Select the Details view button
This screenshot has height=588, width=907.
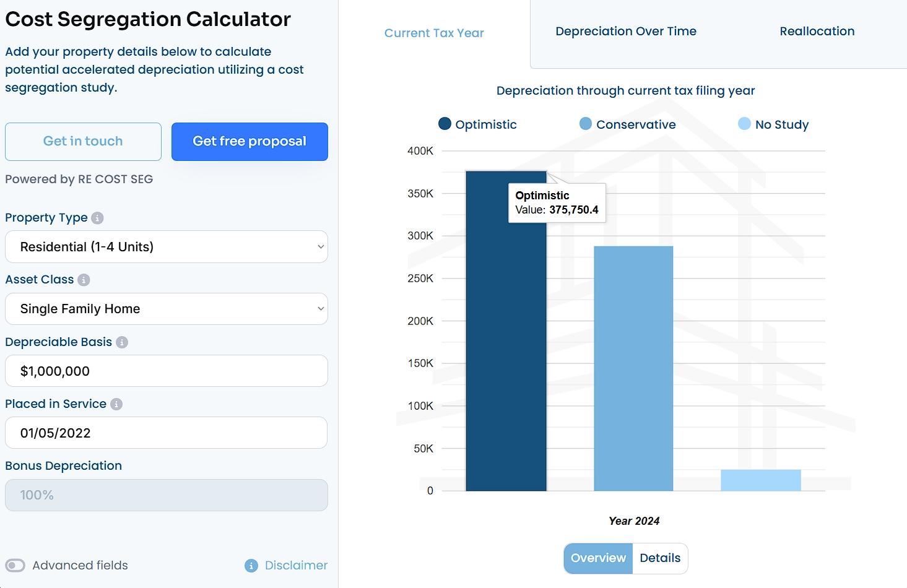(x=660, y=558)
